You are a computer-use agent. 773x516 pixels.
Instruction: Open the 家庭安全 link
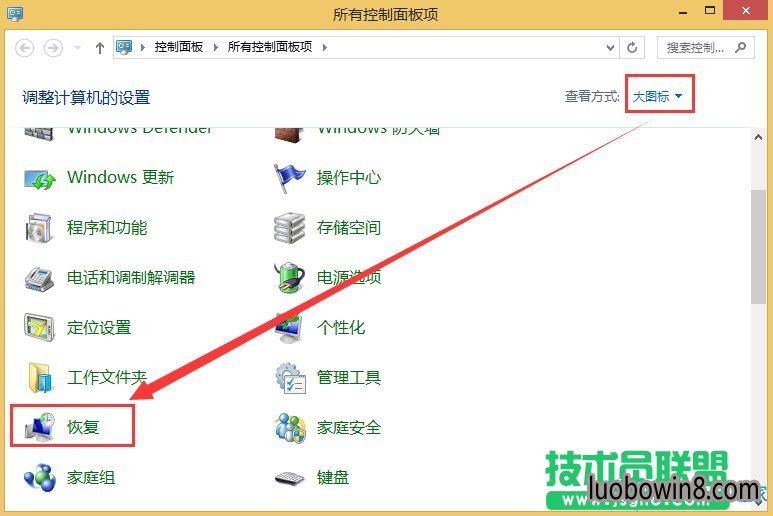349,428
